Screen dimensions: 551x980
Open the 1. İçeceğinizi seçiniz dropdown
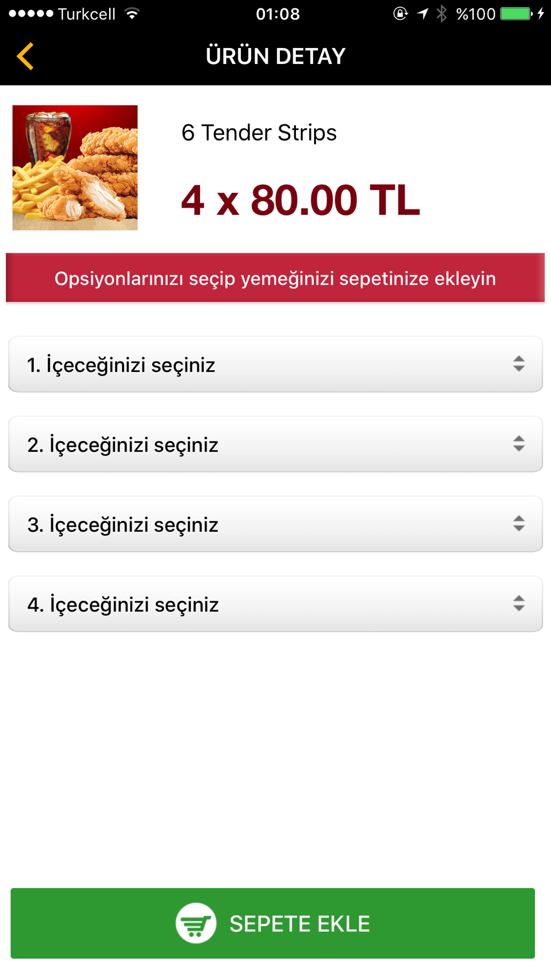click(275, 365)
